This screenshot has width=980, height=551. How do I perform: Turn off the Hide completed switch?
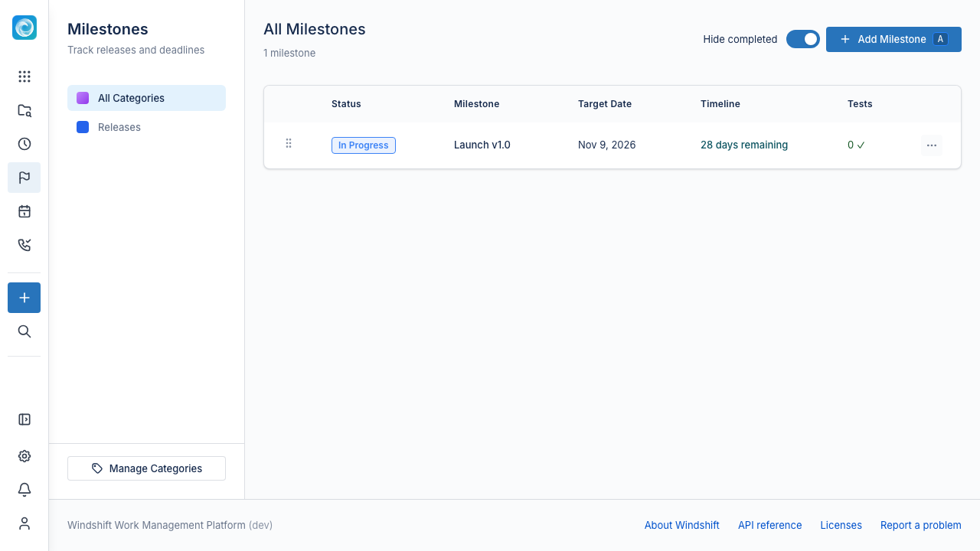pos(803,39)
